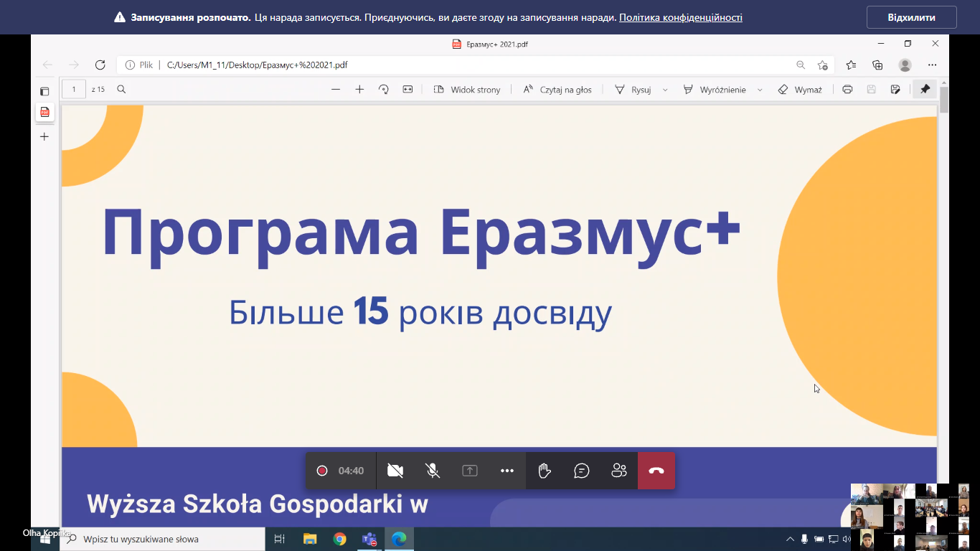The image size is (980, 551).
Task: Switch to Microsoft Edge in the taskbar
Action: (399, 539)
